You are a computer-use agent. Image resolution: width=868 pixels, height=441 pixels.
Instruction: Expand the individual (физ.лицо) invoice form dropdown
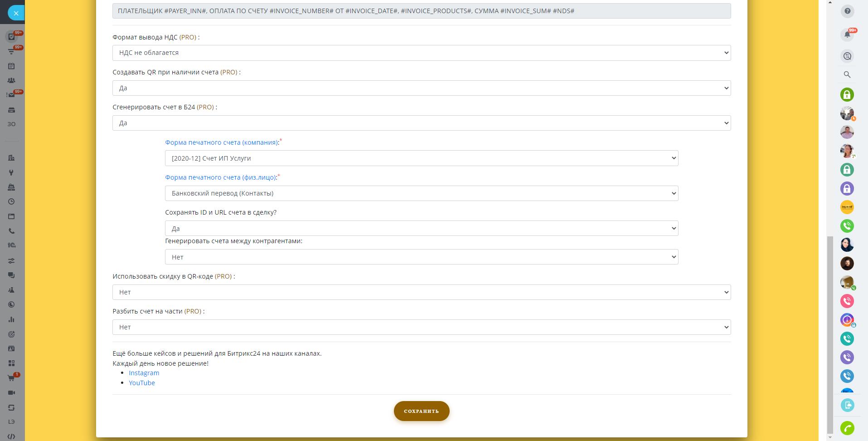coord(422,193)
